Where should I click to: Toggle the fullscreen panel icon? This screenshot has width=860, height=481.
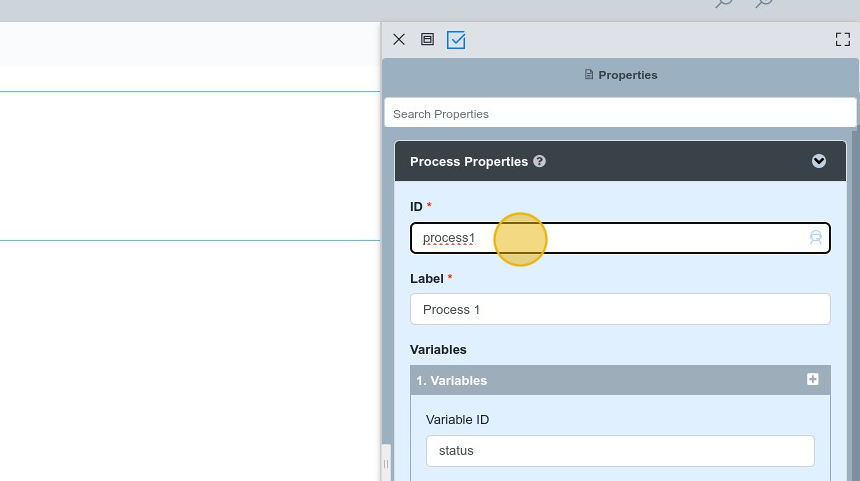[x=842, y=39]
